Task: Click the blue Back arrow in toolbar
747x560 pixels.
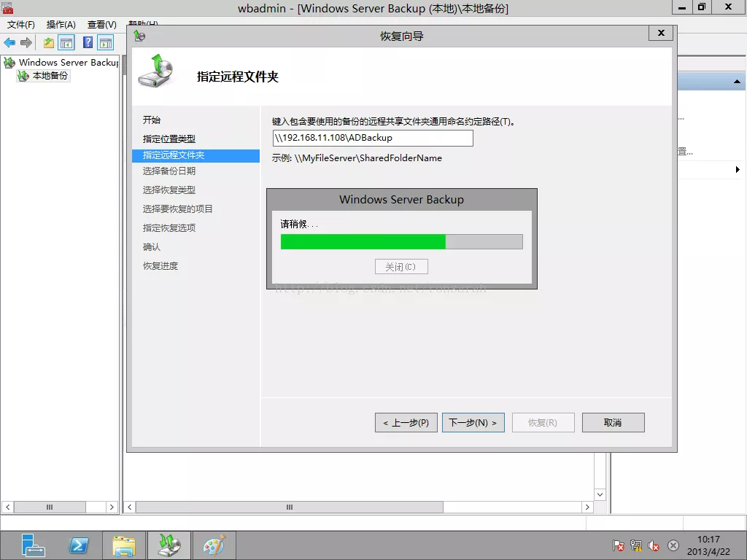Action: click(9, 43)
